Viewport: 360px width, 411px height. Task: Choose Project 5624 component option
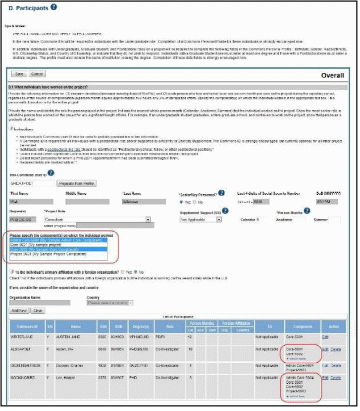click(58, 254)
